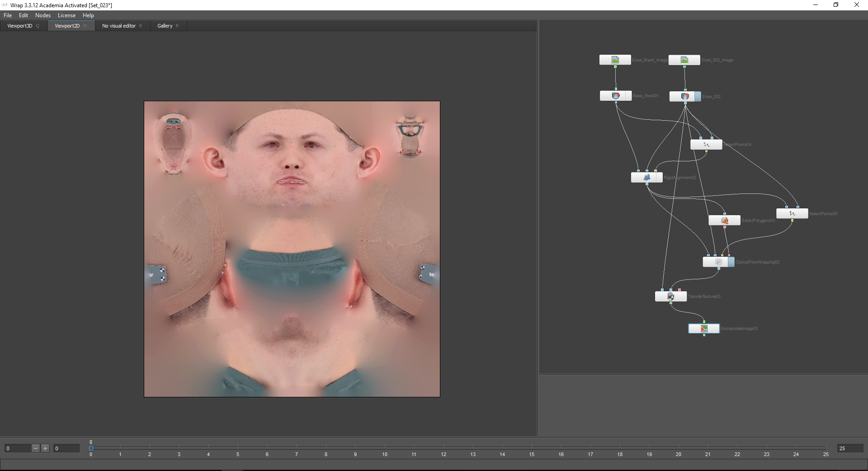The width and height of the screenshot is (868, 471).
Task: Click the OpticalFlowWrapping02 node label
Action: (757, 262)
